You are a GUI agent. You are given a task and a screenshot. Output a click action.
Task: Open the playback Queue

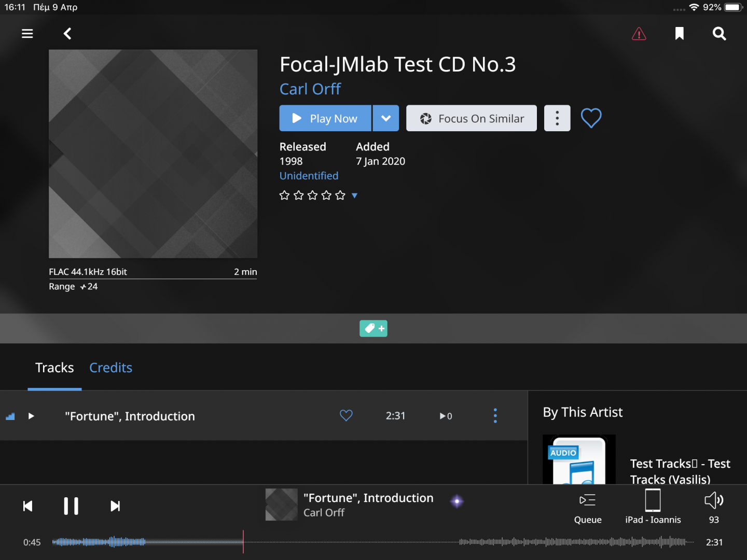[588, 508]
